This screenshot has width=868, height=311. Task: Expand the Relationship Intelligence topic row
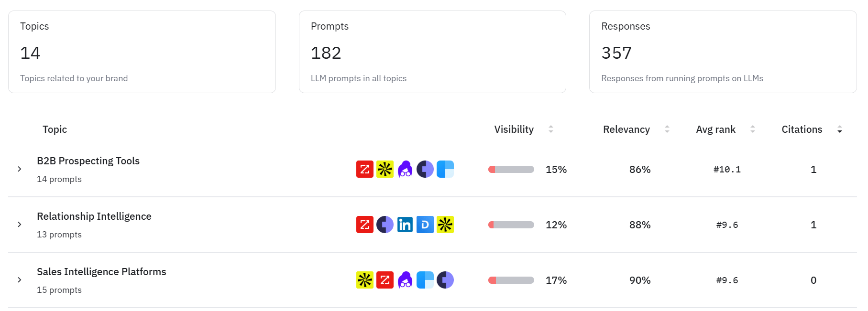20,225
